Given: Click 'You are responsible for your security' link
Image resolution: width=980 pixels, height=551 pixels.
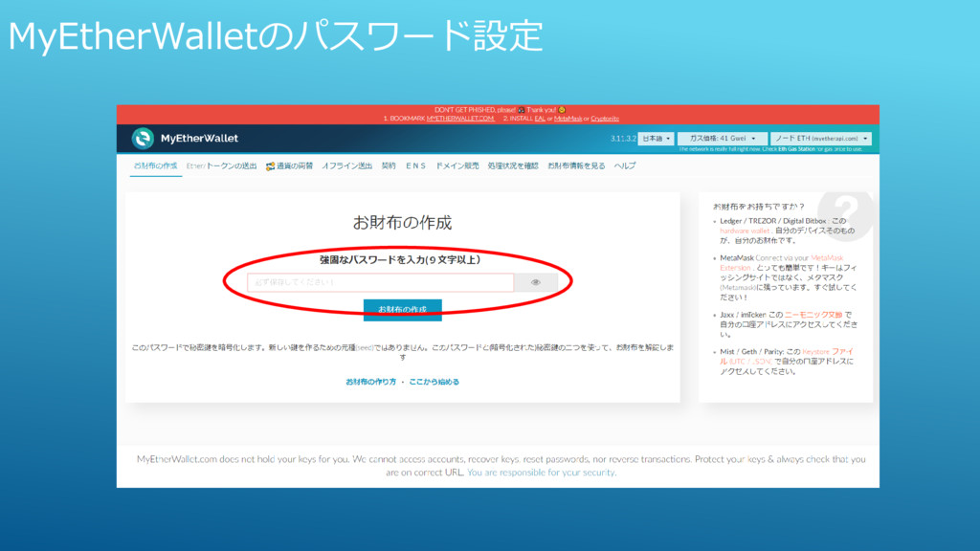Looking at the screenshot, I should coord(542,473).
